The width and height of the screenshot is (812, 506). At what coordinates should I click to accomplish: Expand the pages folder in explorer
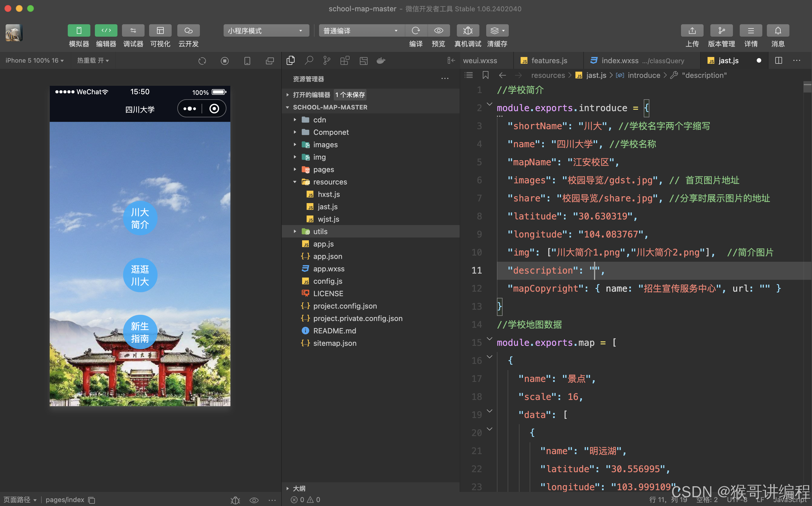(323, 170)
